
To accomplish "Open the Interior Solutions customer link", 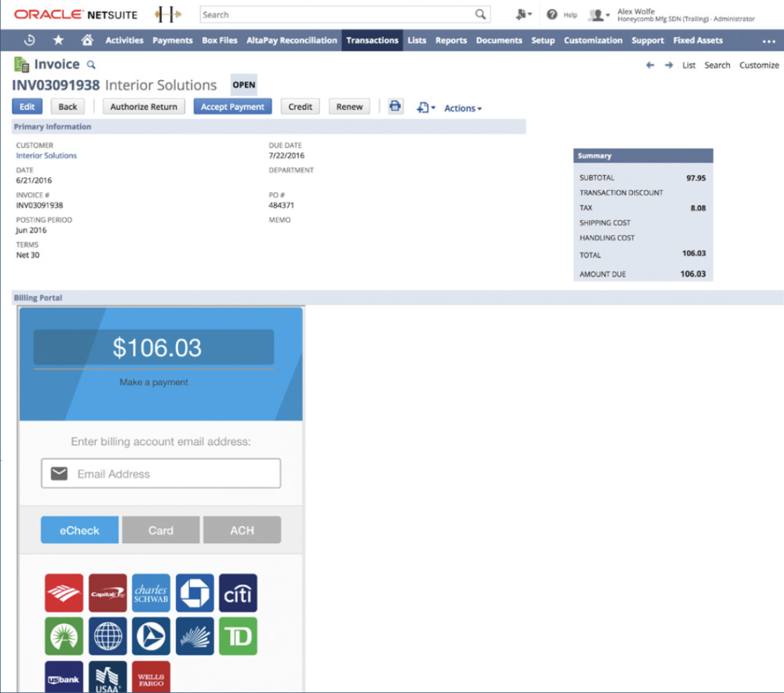I will (x=47, y=156).
